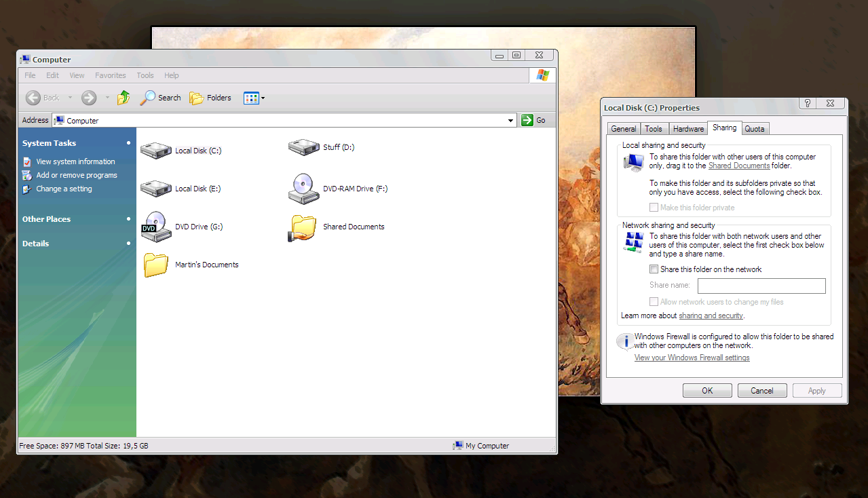Collapse the System Tasks panel

click(x=128, y=143)
